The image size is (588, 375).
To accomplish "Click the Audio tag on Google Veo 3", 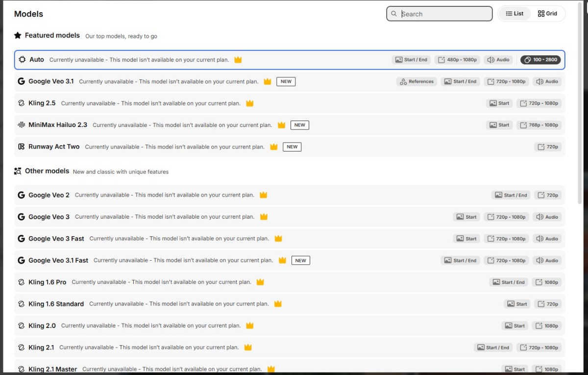I will (x=547, y=217).
